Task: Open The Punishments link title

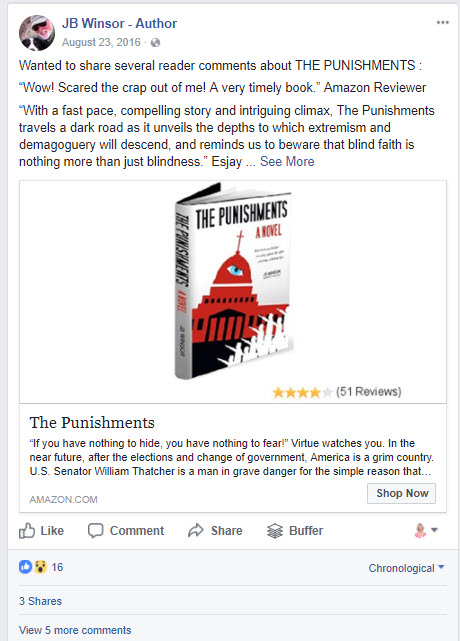Action: click(x=92, y=422)
